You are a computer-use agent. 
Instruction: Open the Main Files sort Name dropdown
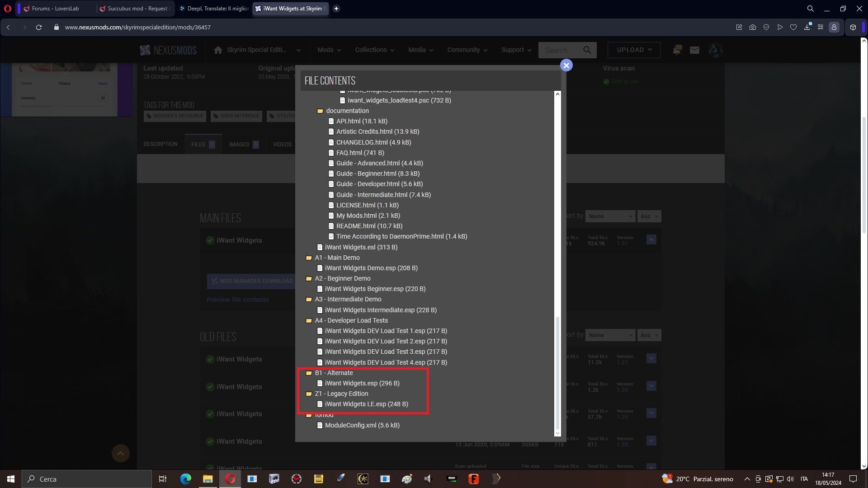[610, 216]
